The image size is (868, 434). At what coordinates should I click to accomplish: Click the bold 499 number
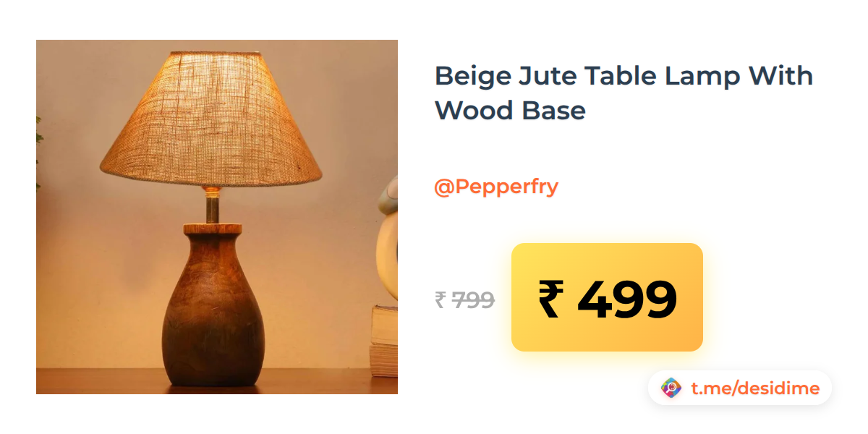[627, 299]
